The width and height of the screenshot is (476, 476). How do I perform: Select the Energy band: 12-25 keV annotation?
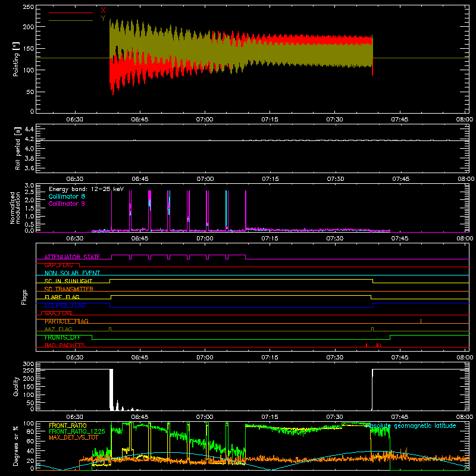86,189
